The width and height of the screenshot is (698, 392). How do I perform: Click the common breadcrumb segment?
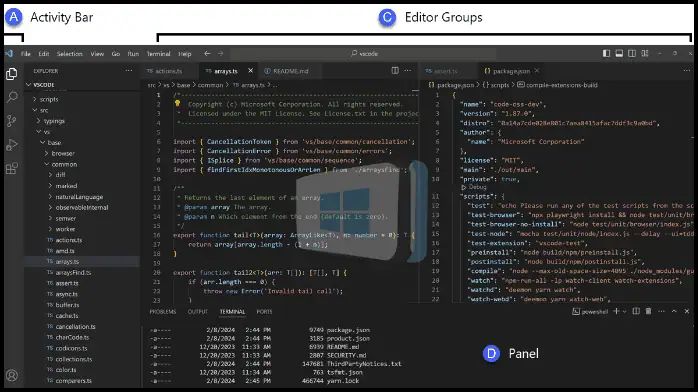click(x=211, y=85)
